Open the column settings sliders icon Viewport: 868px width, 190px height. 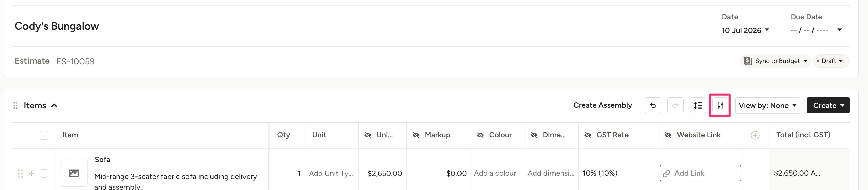click(720, 106)
